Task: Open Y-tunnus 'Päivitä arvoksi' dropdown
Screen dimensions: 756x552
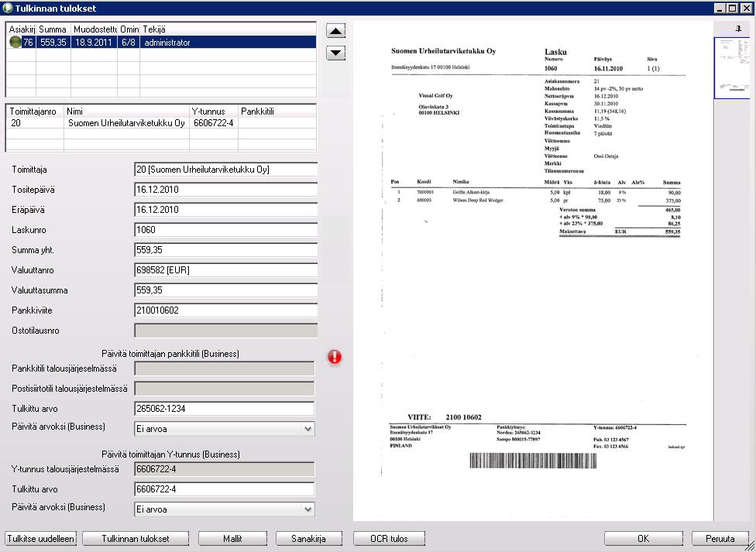Action: [x=308, y=509]
